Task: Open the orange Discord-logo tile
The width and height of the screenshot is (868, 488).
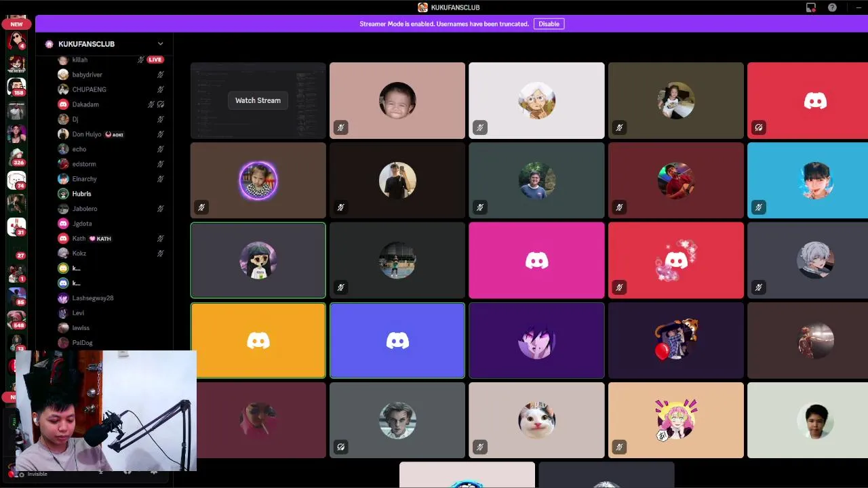Action: click(258, 340)
